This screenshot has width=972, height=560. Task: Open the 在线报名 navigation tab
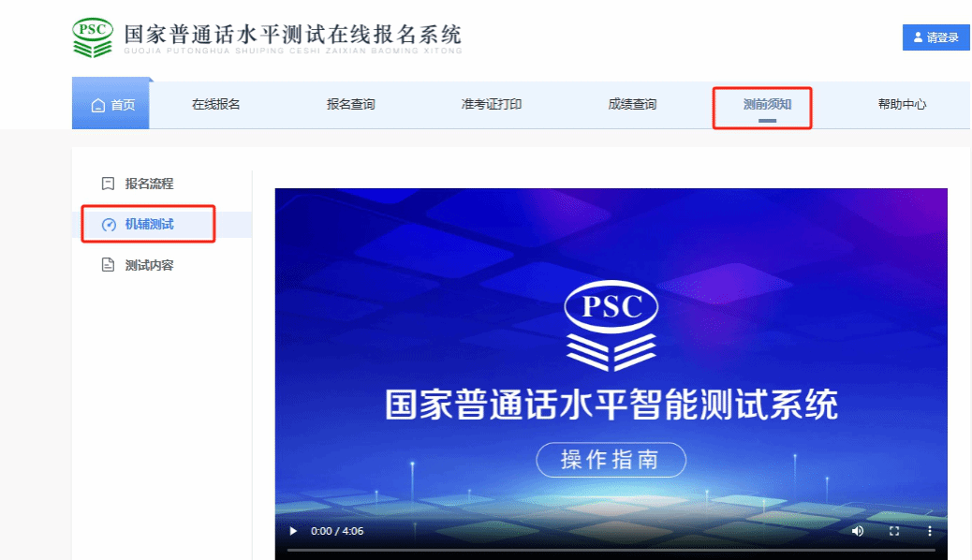(216, 105)
